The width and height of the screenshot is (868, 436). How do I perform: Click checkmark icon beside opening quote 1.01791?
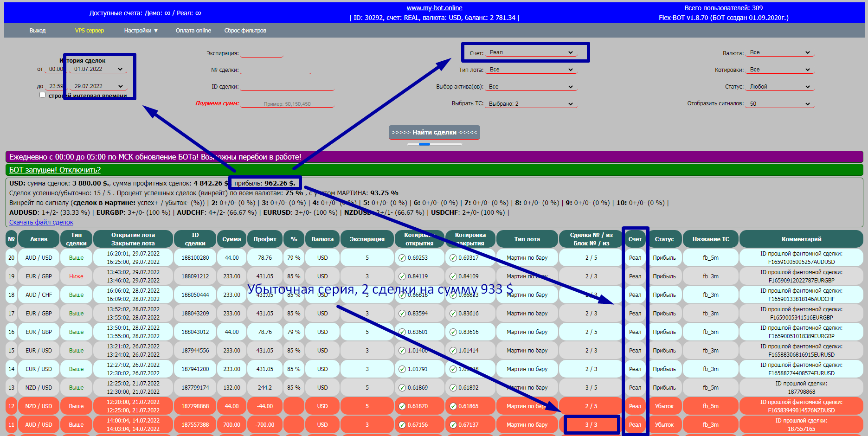click(x=402, y=369)
